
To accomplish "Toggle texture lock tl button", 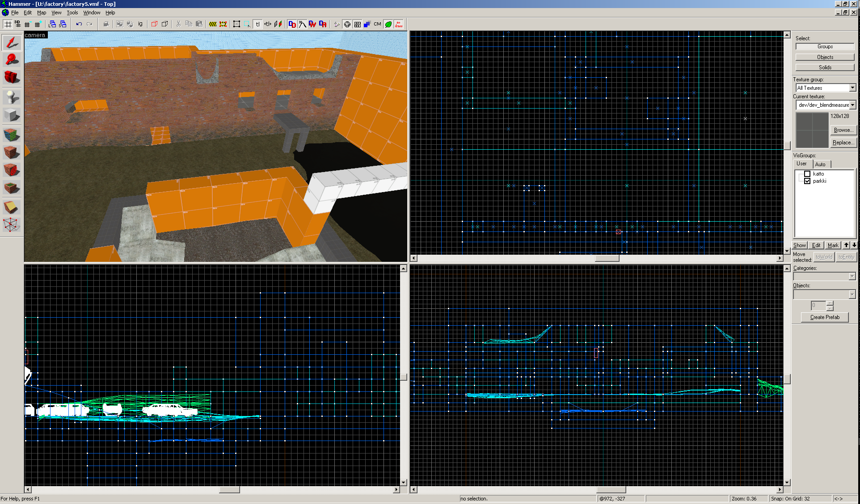I will (x=257, y=24).
